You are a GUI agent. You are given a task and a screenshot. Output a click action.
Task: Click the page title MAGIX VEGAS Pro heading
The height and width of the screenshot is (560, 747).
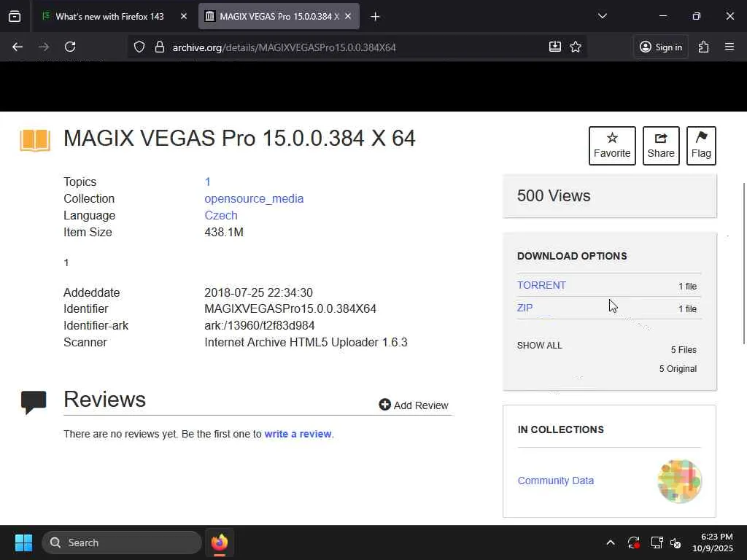[239, 138]
